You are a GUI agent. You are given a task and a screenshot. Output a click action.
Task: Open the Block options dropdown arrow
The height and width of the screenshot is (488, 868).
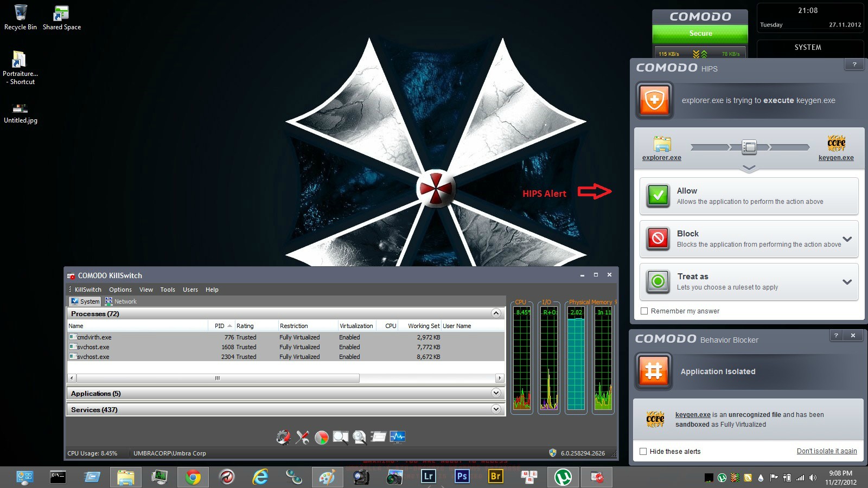[847, 239]
